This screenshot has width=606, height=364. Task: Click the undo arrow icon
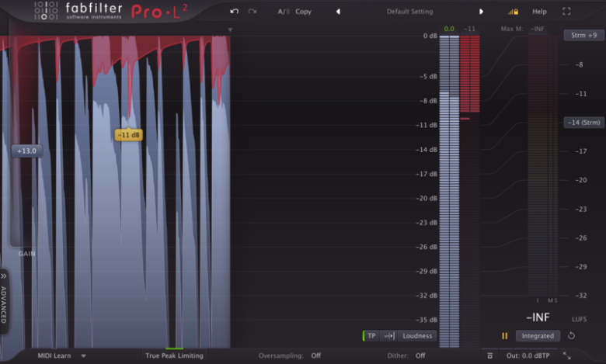click(234, 11)
